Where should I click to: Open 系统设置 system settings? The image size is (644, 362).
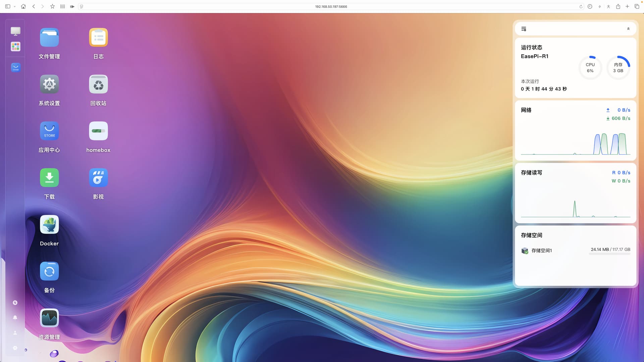[49, 84]
